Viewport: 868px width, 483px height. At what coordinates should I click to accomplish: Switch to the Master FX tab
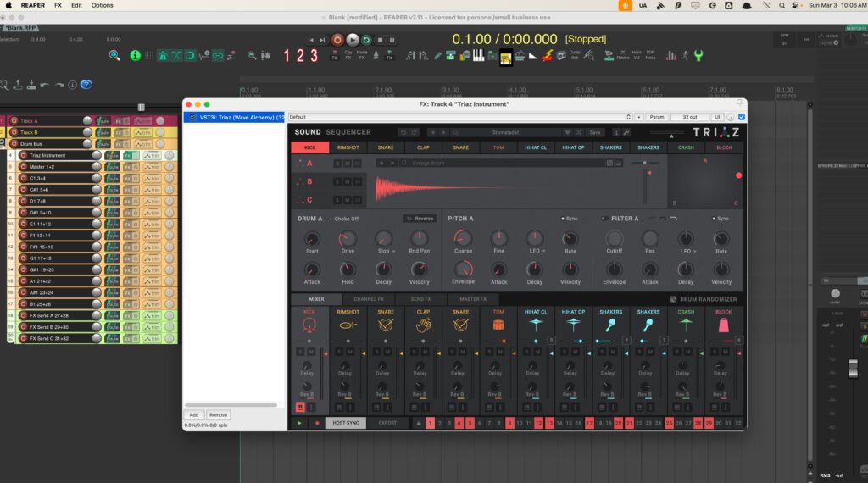[x=473, y=299]
